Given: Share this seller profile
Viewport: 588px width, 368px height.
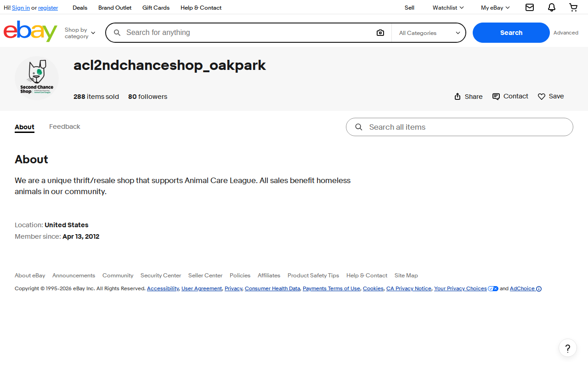Looking at the screenshot, I should (x=468, y=97).
